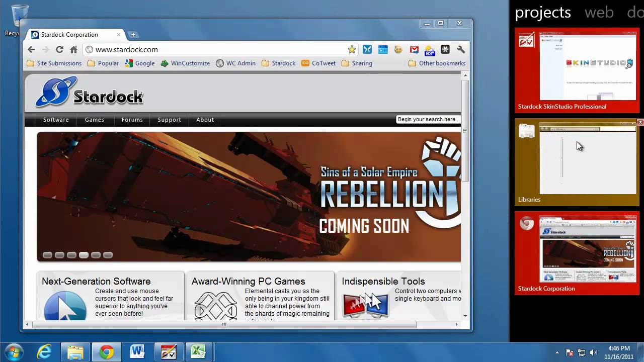Viewport: 644px width, 362px height.
Task: Open the WinCustomize bookmark
Action: point(185,63)
